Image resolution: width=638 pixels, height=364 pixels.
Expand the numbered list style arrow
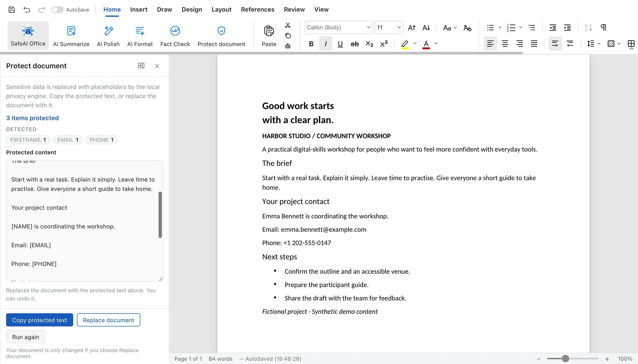point(521,27)
